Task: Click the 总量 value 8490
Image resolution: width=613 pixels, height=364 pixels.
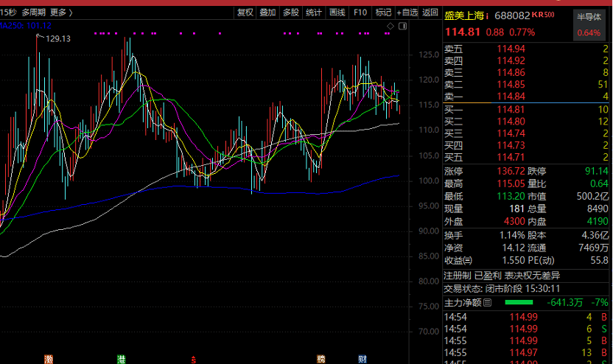Action: [x=598, y=209]
